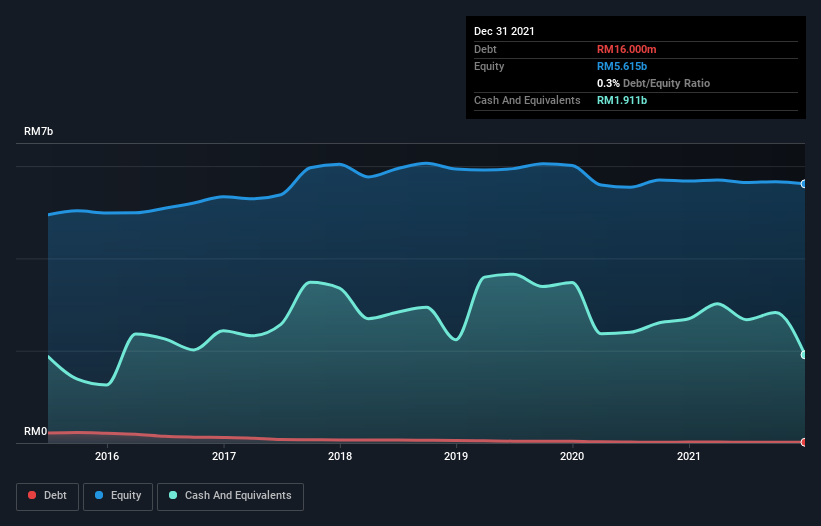This screenshot has height=526, width=821.
Task: Click the Debt row label in tooltip
Action: [485, 49]
